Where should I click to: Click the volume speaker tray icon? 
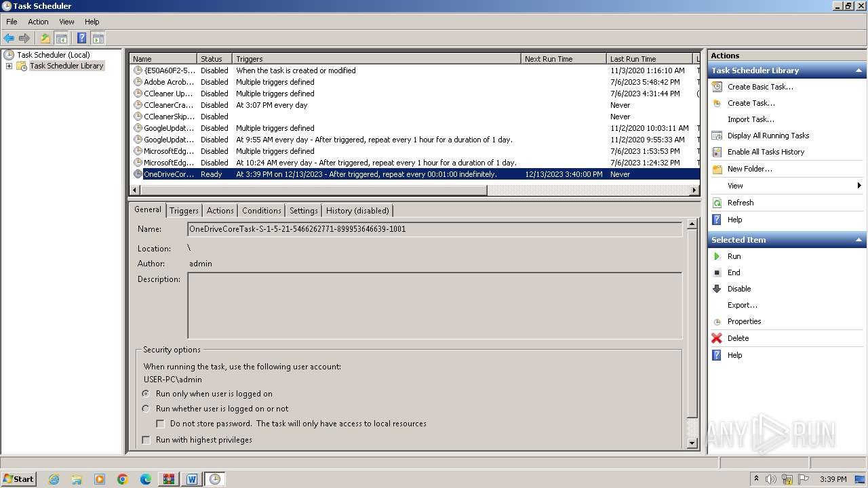[x=771, y=479]
